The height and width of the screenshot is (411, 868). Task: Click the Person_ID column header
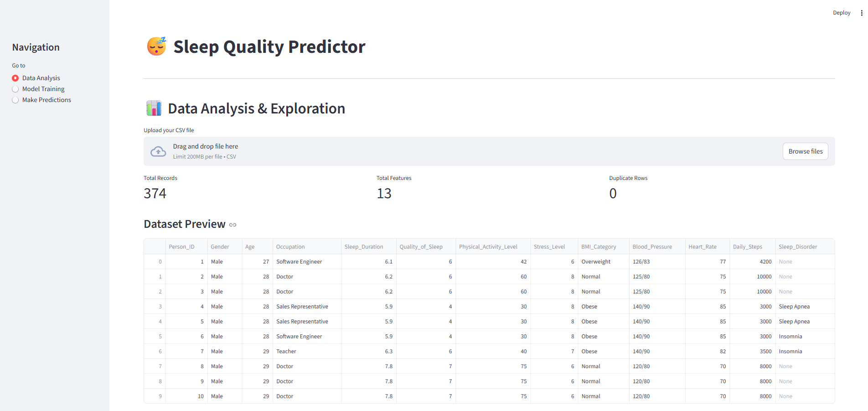click(181, 247)
